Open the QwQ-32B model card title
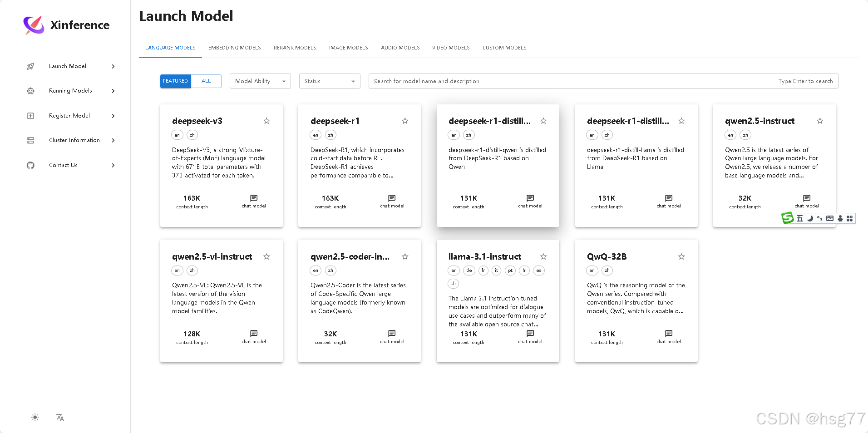Viewport: 868px width, 433px height. coord(607,257)
